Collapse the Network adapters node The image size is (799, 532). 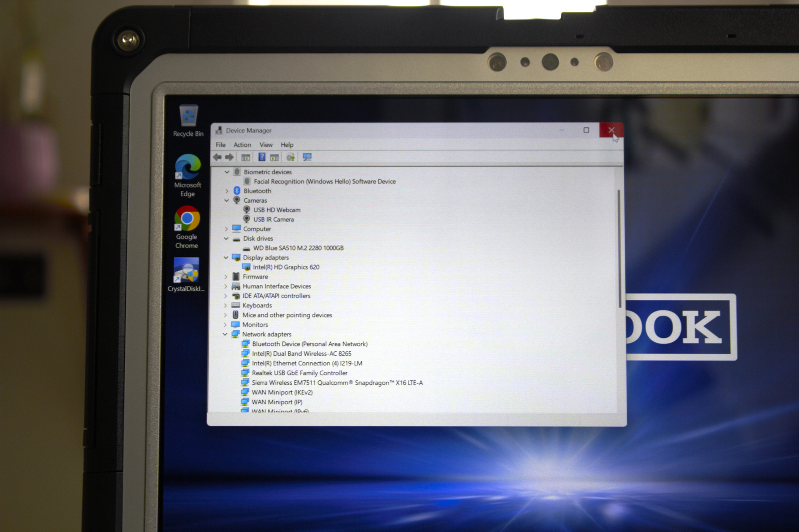coord(225,334)
